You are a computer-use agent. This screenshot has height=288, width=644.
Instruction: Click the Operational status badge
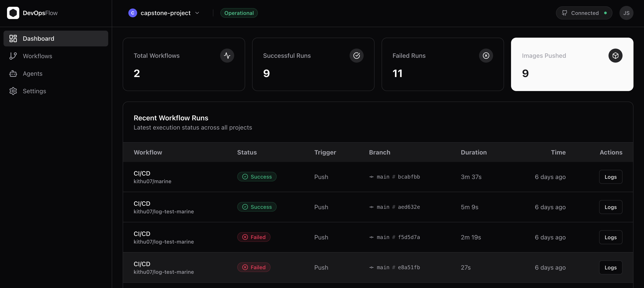239,13
